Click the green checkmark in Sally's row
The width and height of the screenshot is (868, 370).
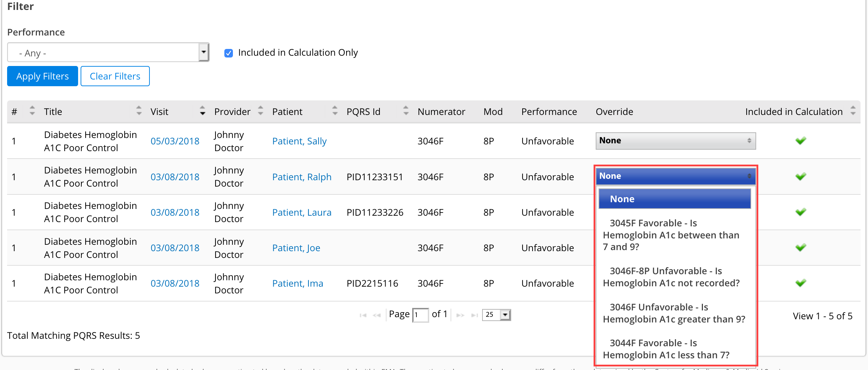point(801,141)
